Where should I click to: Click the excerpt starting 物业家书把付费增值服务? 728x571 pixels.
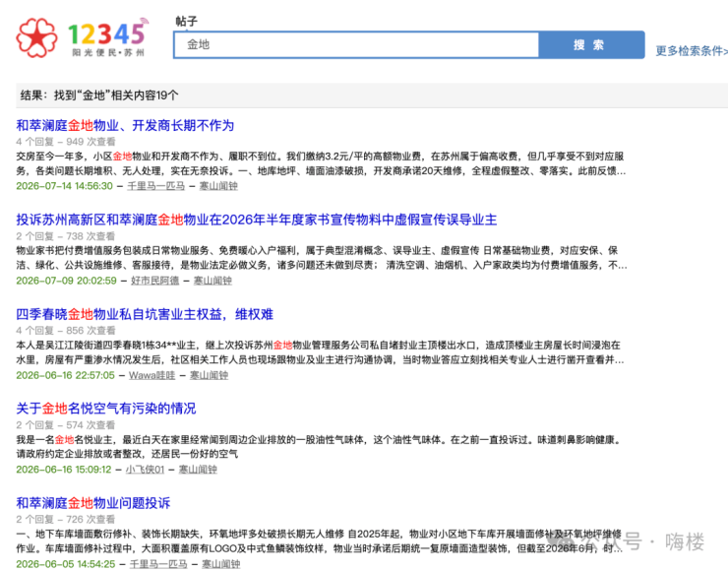322,258
